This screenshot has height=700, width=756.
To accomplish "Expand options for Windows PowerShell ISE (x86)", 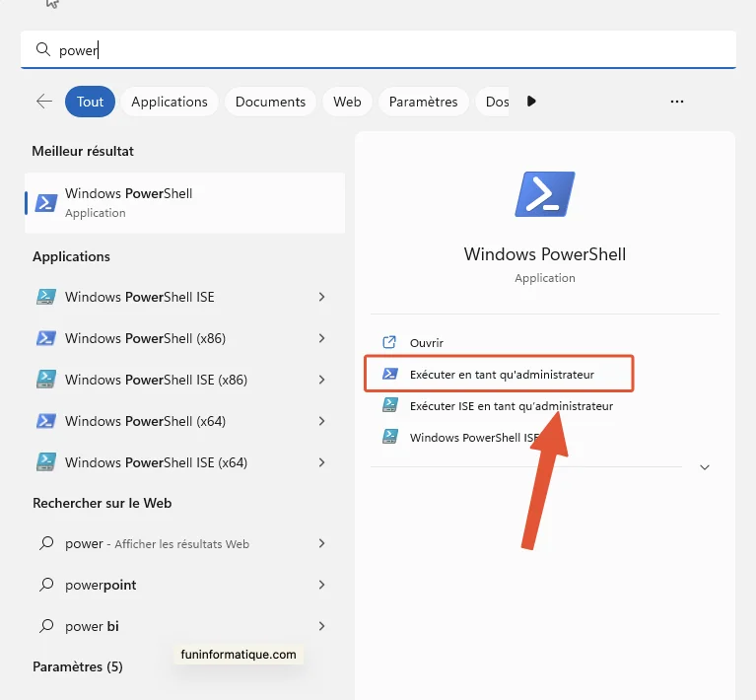I will 321,380.
